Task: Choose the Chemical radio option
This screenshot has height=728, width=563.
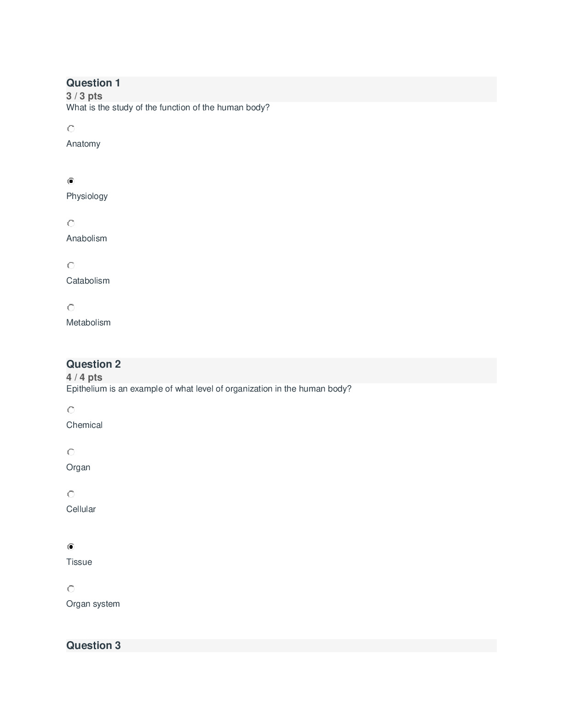Action: pos(71,410)
